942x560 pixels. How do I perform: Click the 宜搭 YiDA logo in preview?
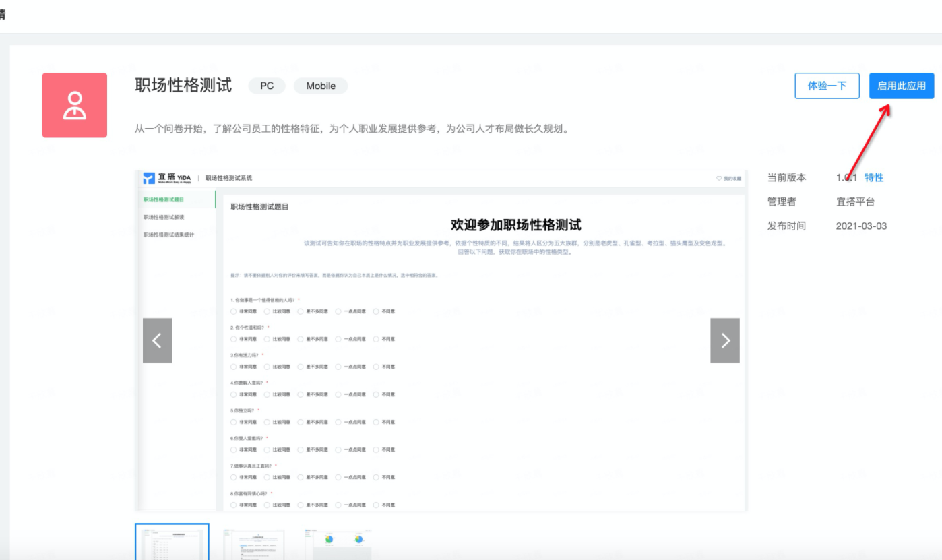tap(167, 178)
